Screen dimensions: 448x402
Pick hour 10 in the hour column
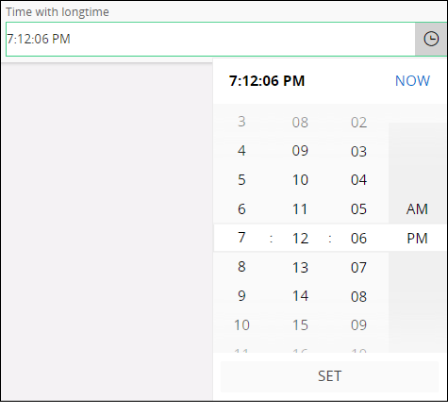coord(242,325)
